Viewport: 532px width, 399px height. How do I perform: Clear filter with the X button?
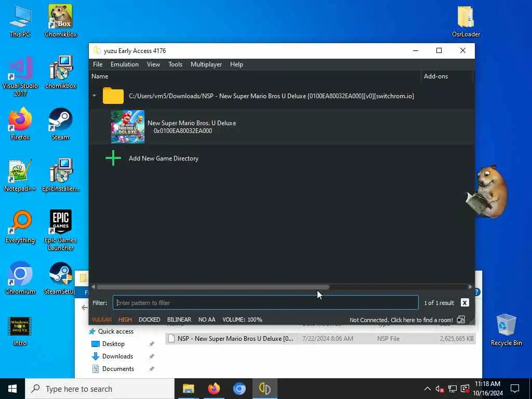(x=465, y=303)
